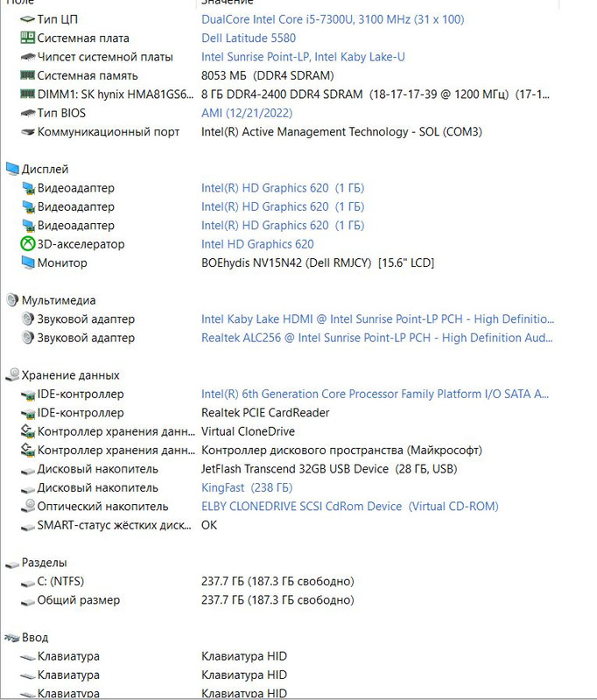Click the chip icon beside Тип BIOS
The height and width of the screenshot is (700, 597).
point(27,113)
